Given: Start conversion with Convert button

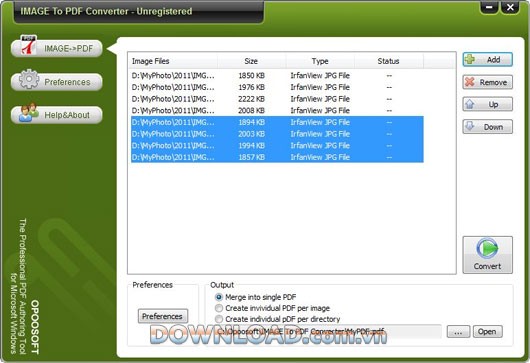Looking at the screenshot, I should (x=487, y=255).
